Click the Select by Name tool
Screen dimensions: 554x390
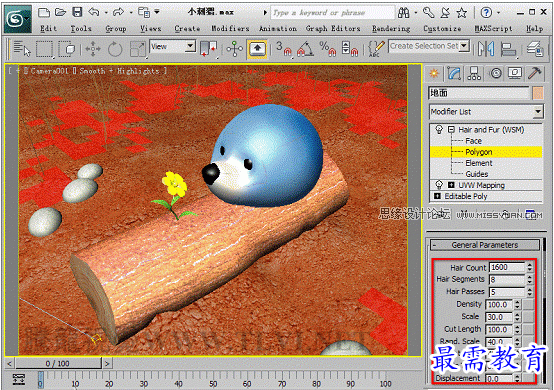coord(22,49)
